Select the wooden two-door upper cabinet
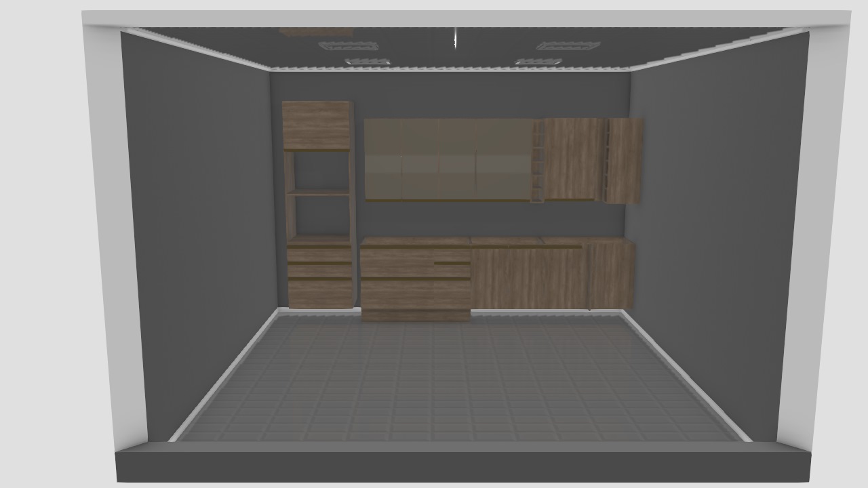 click(573, 159)
